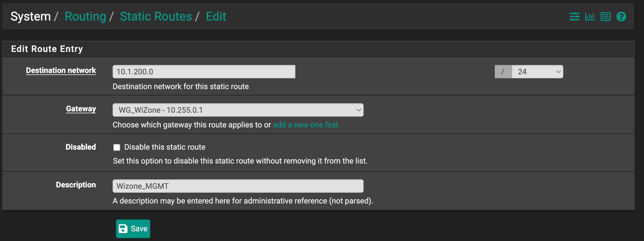
Task: Open the help question mark icon
Action: pyautogui.click(x=621, y=17)
